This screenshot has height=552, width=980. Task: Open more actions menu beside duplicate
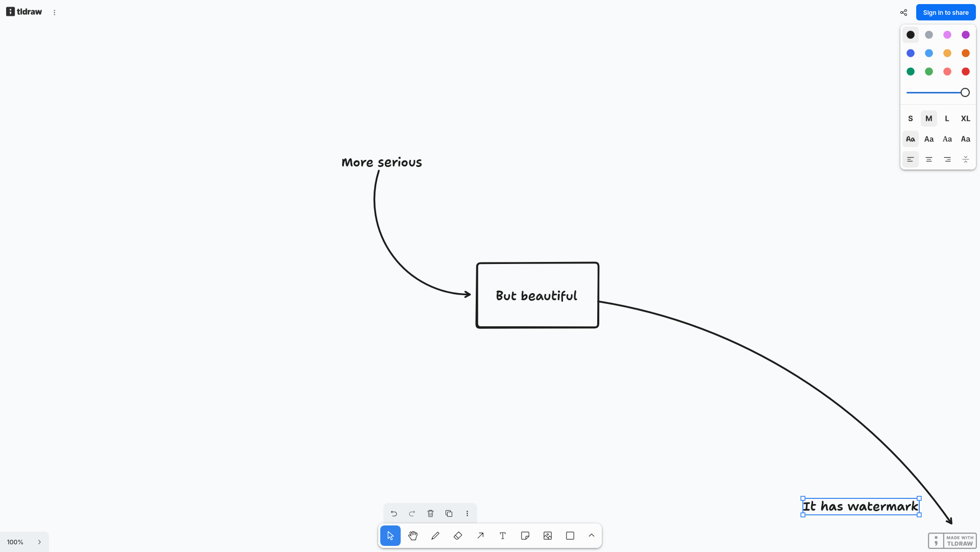pyautogui.click(x=467, y=513)
